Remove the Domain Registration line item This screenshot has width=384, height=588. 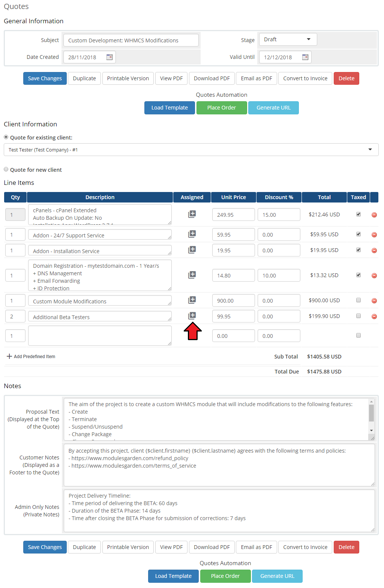[374, 276]
